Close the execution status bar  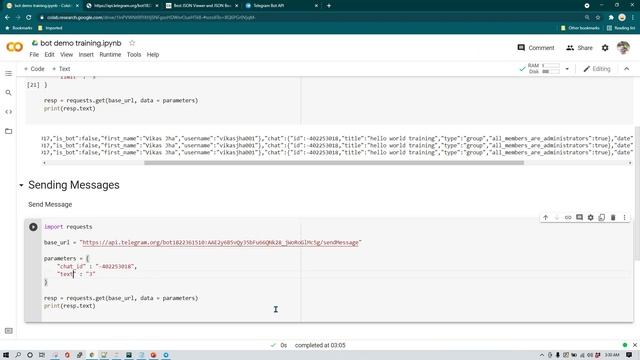tap(635, 345)
